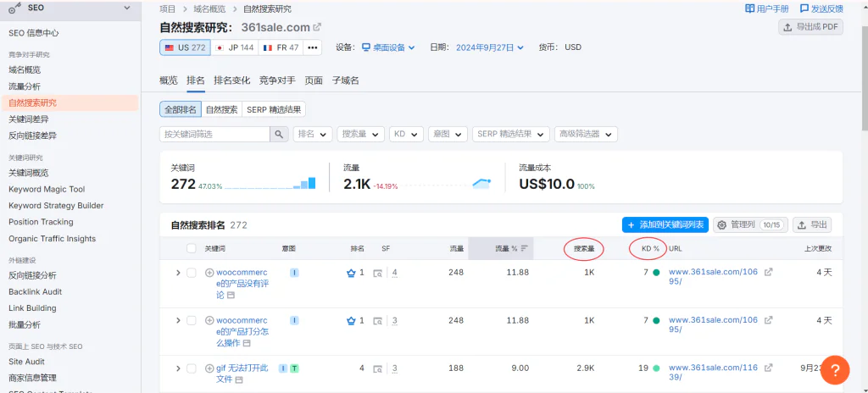Select checkbox for woocommerce的产品打分怎么操作 row

pos(192,320)
